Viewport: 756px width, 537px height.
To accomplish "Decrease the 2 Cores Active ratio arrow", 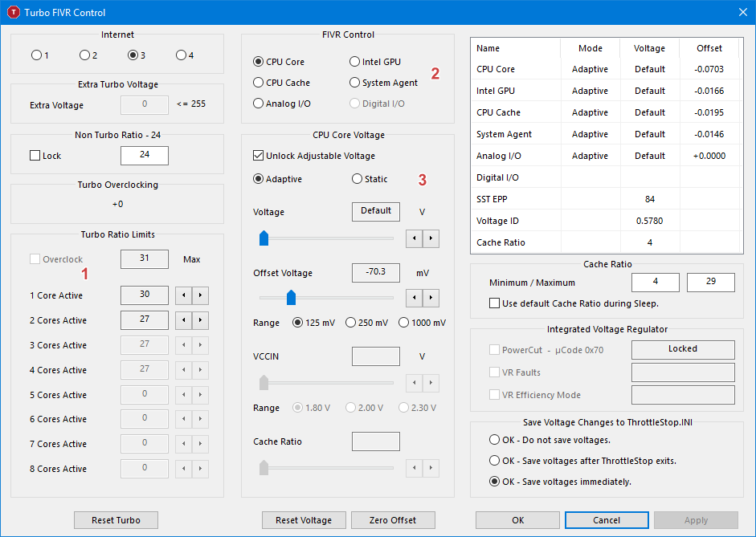I will 184,320.
